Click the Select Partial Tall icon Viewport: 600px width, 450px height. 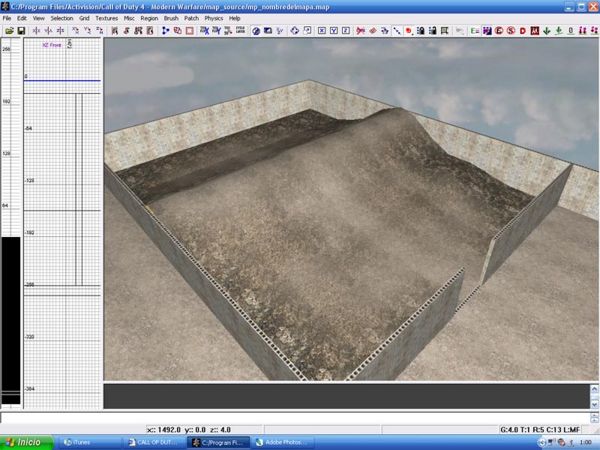(x=138, y=31)
